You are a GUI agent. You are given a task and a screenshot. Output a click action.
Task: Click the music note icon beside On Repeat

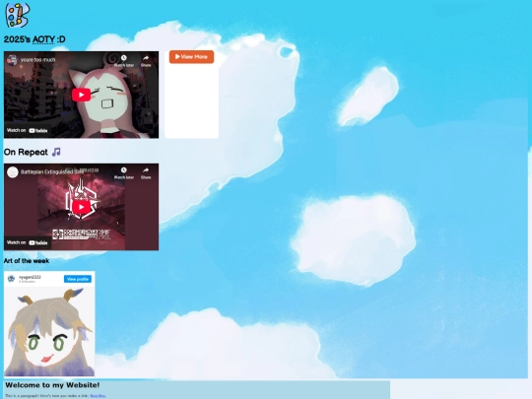point(56,152)
